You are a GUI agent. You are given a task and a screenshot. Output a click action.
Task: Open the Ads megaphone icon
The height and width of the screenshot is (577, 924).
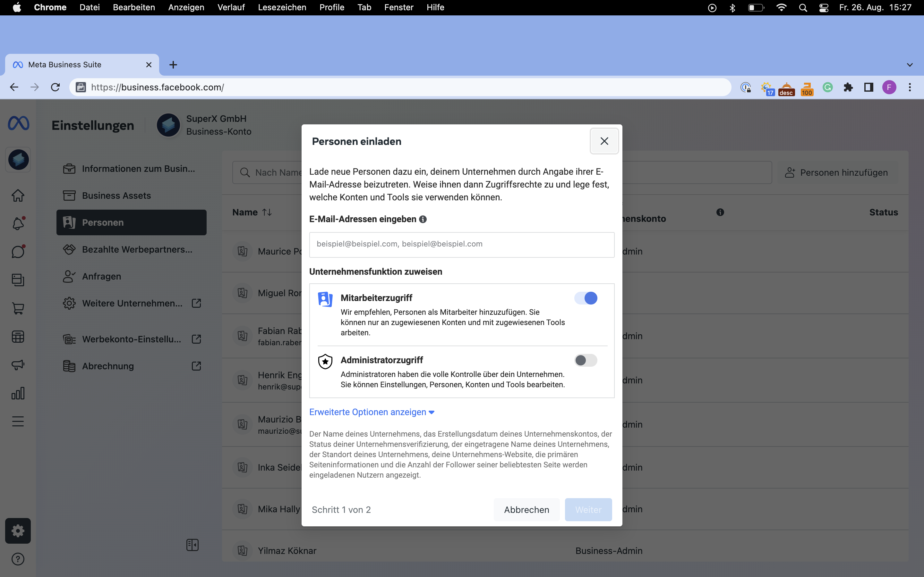[x=18, y=365]
